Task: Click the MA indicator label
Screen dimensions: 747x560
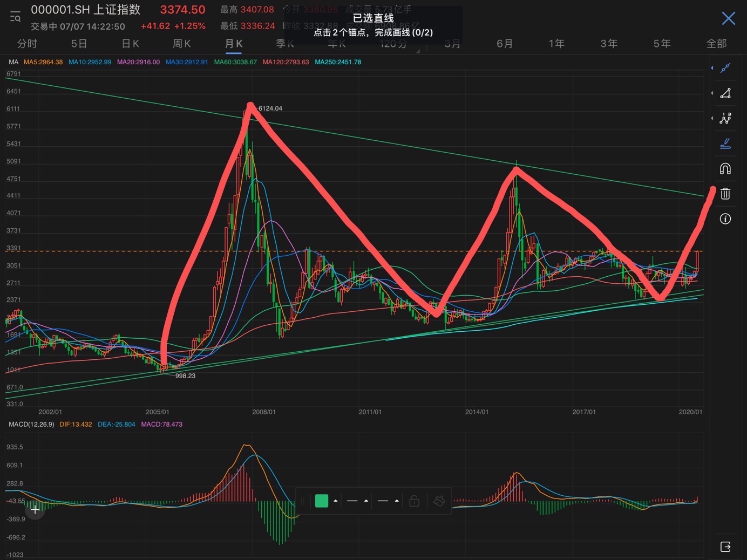Action: (13, 62)
